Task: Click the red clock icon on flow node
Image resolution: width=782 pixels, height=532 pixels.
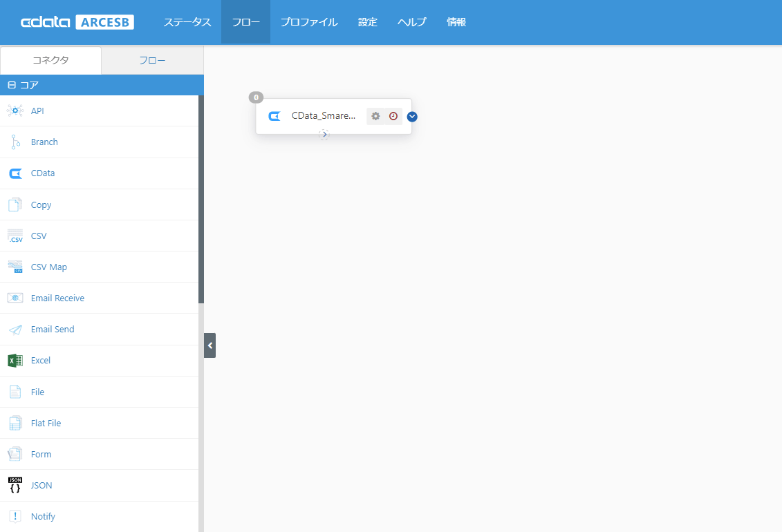Action: 393,116
